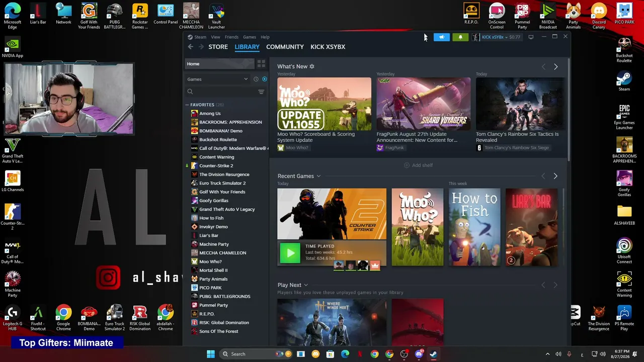The height and width of the screenshot is (362, 644).
Task: Open Netflix from the taskbar
Action: (x=360, y=354)
